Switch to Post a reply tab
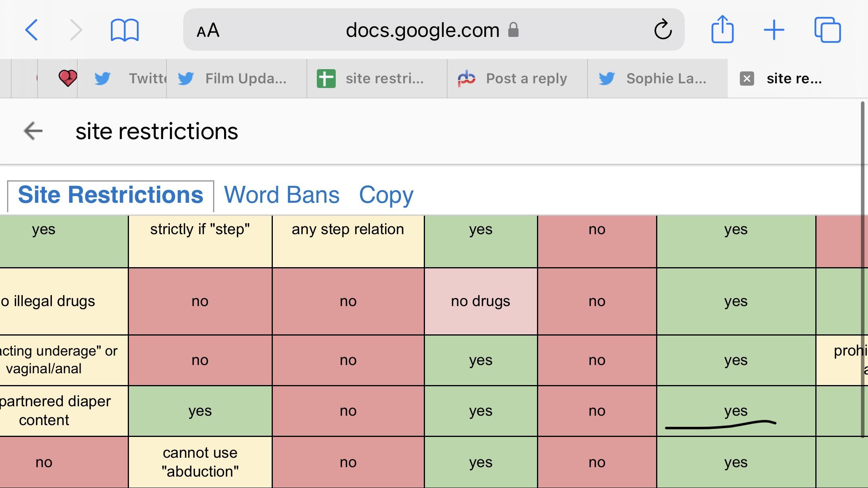This screenshot has height=488, width=868. click(x=517, y=79)
